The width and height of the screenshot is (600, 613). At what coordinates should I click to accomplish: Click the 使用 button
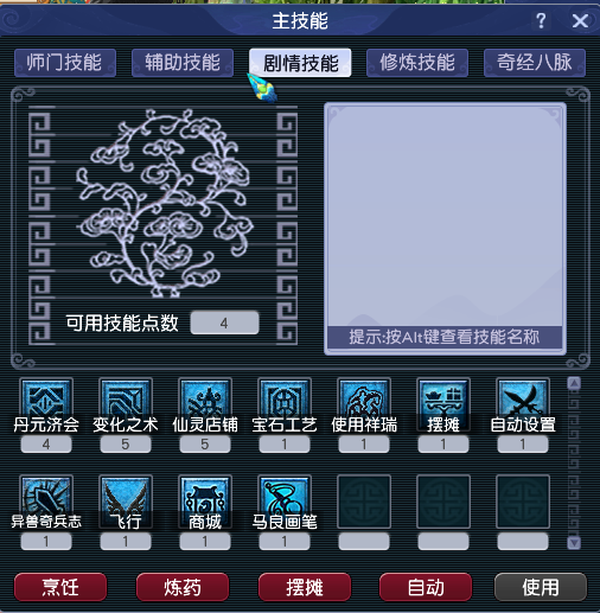pos(541,587)
